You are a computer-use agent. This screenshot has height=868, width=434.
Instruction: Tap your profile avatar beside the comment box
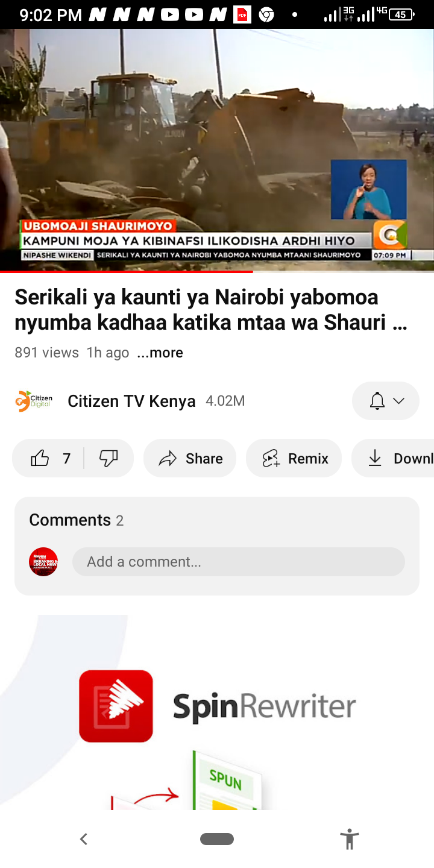[43, 562]
